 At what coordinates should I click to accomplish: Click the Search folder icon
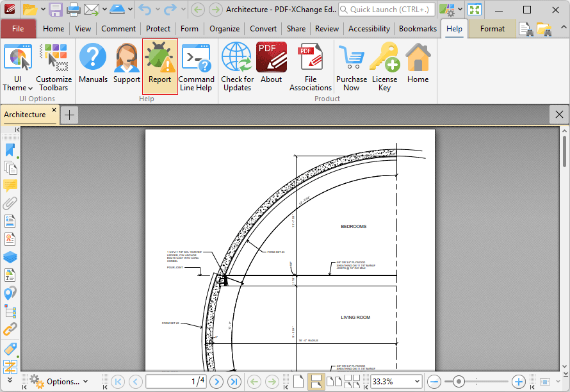click(x=544, y=29)
